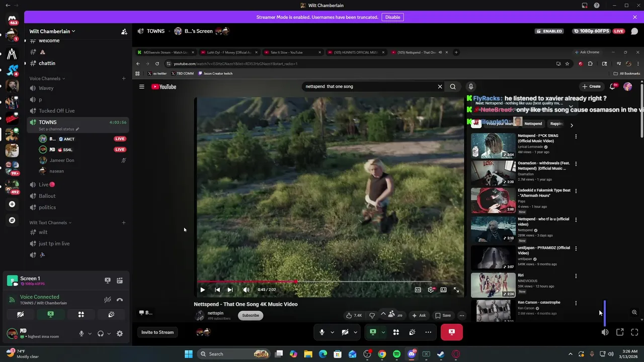644x362 pixels.
Task: Enter full screen for the stream
Action: point(634,332)
